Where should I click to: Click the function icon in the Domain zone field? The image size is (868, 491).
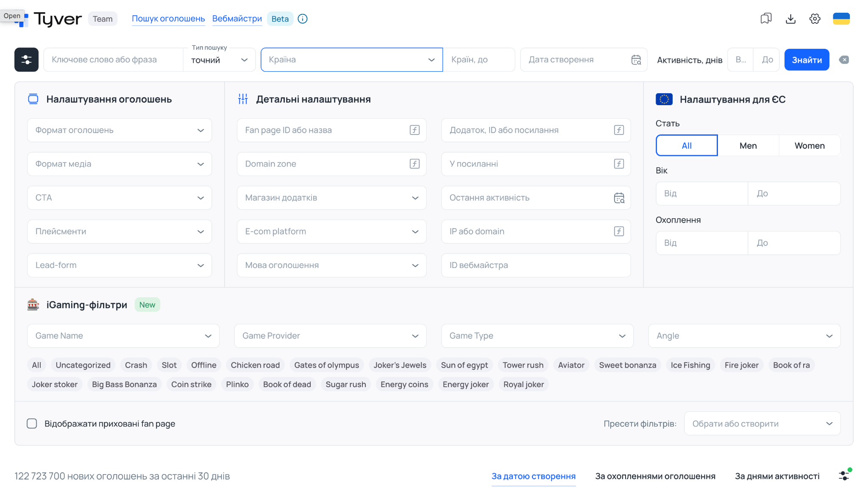coord(415,164)
